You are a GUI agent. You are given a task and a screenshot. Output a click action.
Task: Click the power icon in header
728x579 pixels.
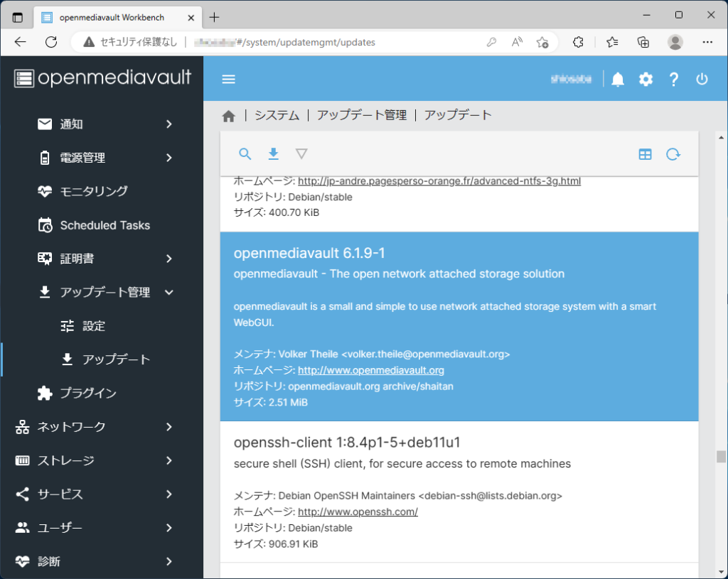[x=702, y=80]
